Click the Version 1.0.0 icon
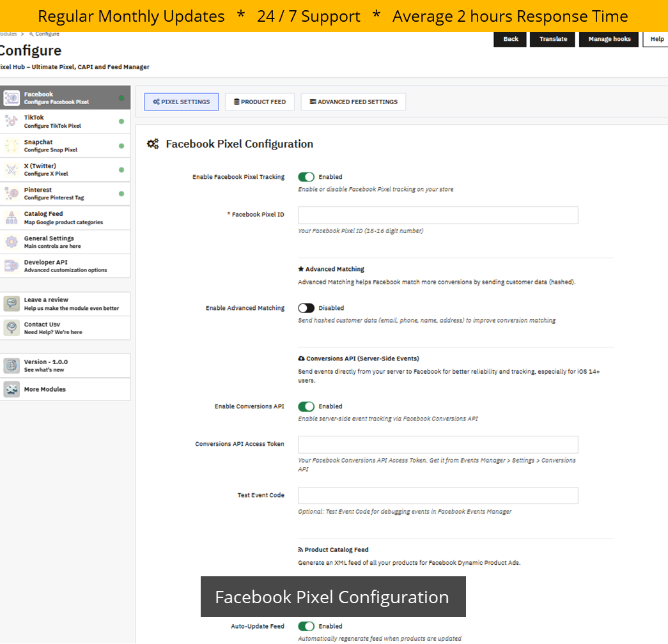The width and height of the screenshot is (668, 644). (12, 365)
